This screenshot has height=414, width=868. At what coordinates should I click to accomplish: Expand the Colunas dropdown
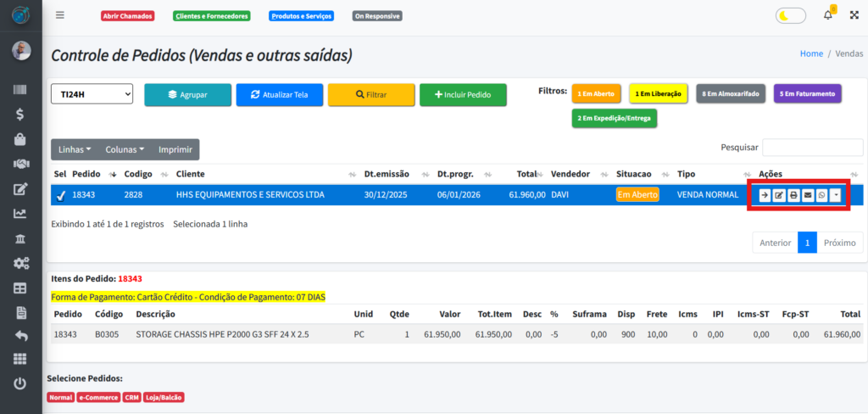pyautogui.click(x=125, y=149)
